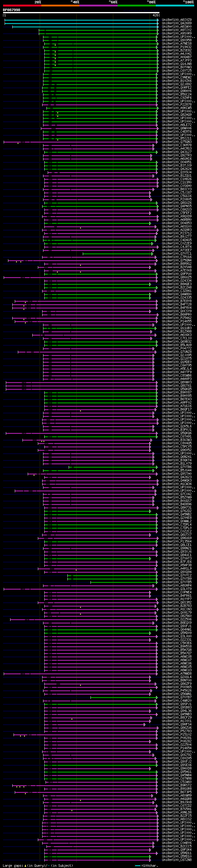Select the UniRef100_P19432 label

point(177,47)
